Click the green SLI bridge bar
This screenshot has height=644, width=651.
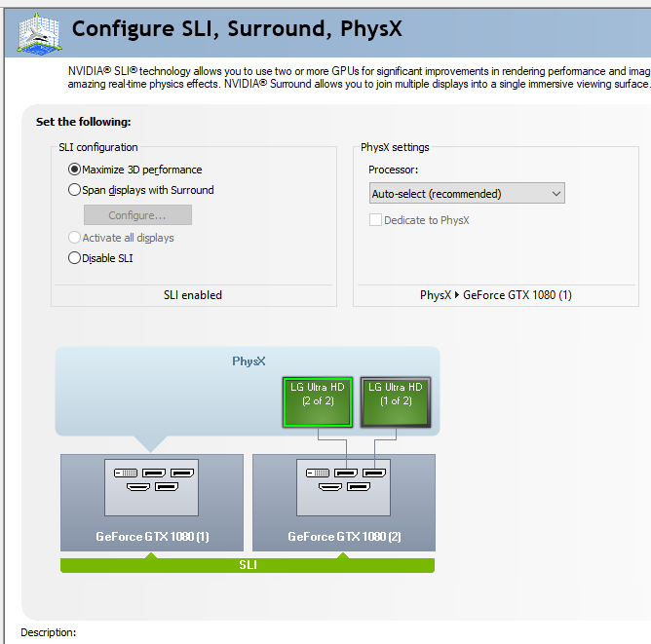(248, 565)
